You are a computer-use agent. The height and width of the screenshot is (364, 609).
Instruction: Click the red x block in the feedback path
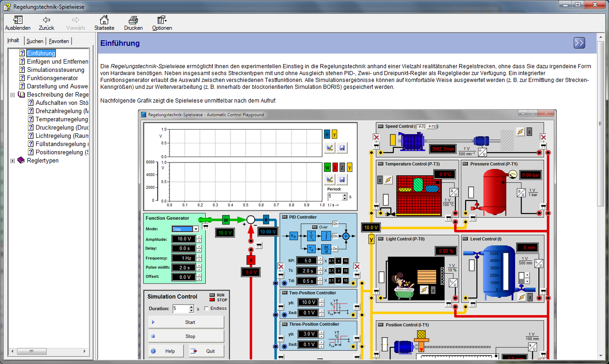click(x=250, y=260)
